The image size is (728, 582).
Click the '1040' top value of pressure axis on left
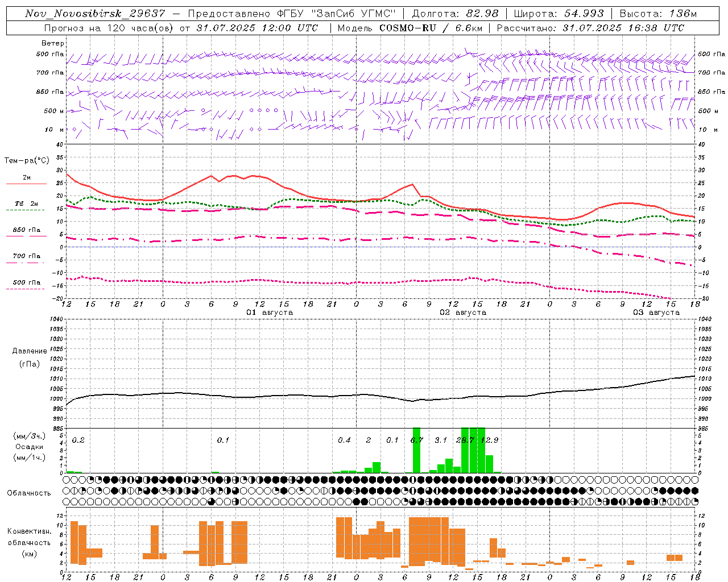pyautogui.click(x=56, y=319)
